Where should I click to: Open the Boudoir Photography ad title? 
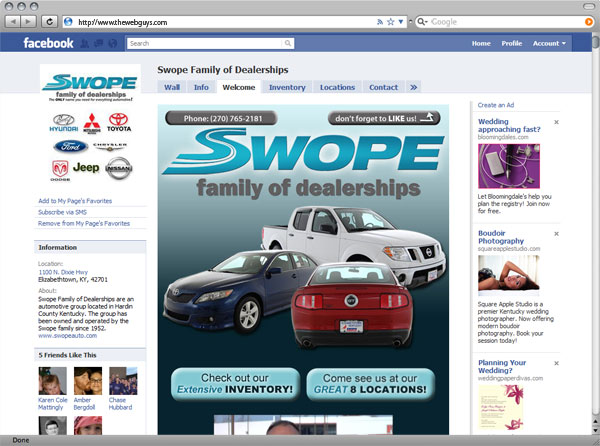pyautogui.click(x=501, y=237)
